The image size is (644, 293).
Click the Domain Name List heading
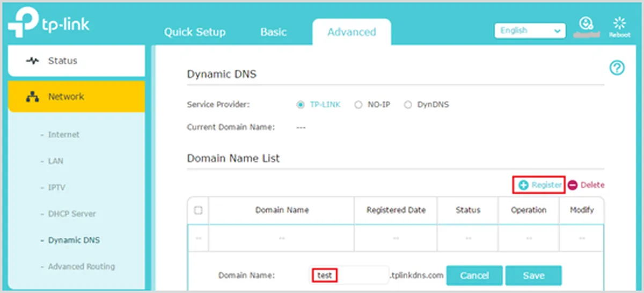pos(233,158)
